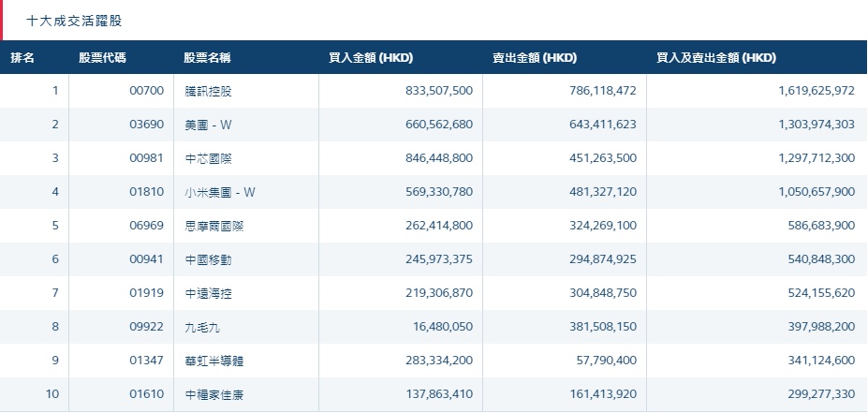The image size is (868, 413).
Task: Select the 中糧家佳康 stock name
Action: click(x=214, y=394)
